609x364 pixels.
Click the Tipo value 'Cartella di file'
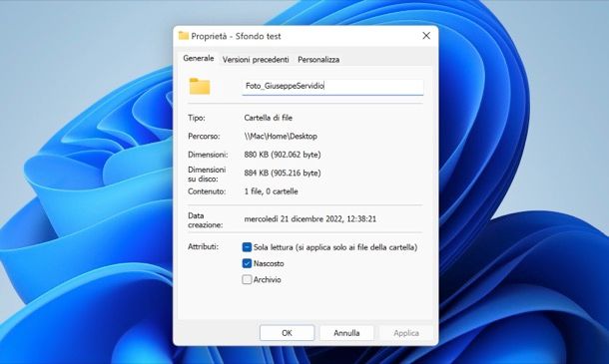(x=268, y=118)
